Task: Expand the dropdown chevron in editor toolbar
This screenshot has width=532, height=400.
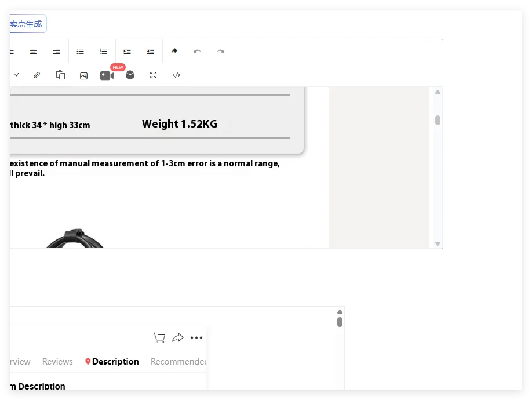Action: (16, 75)
